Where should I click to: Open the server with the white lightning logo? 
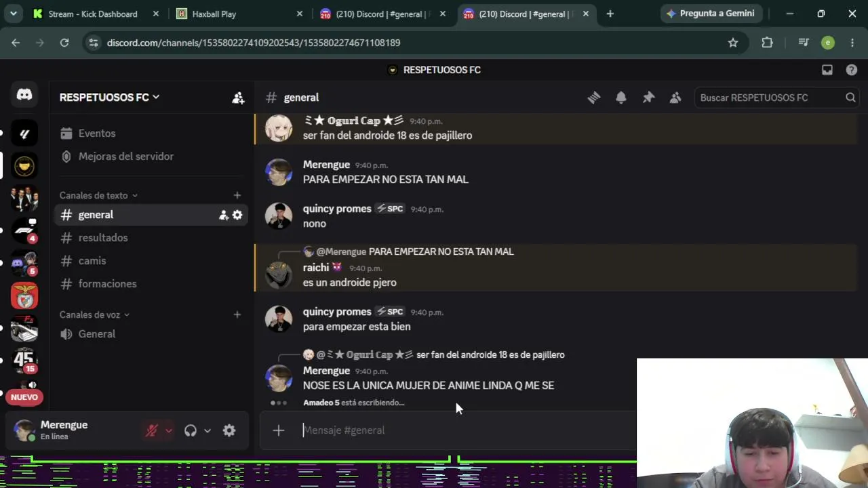pos(24,134)
